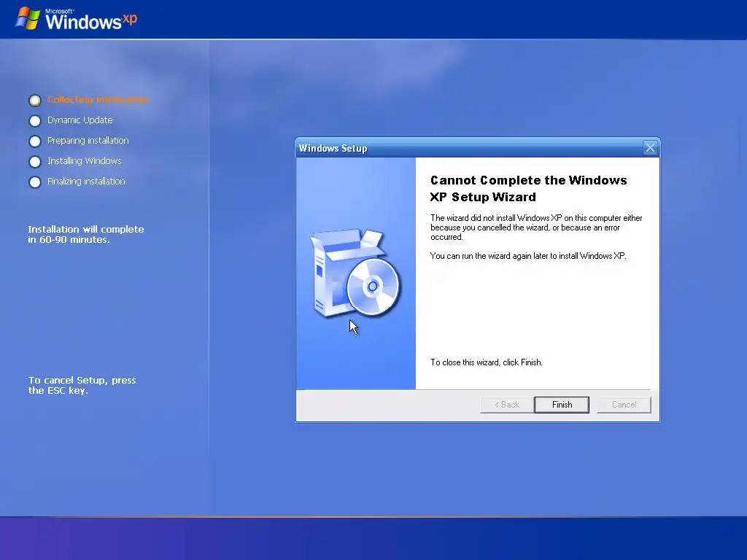This screenshot has height=560, width=747.
Task: Select the Finalizing installation step bullet
Action: tap(35, 182)
